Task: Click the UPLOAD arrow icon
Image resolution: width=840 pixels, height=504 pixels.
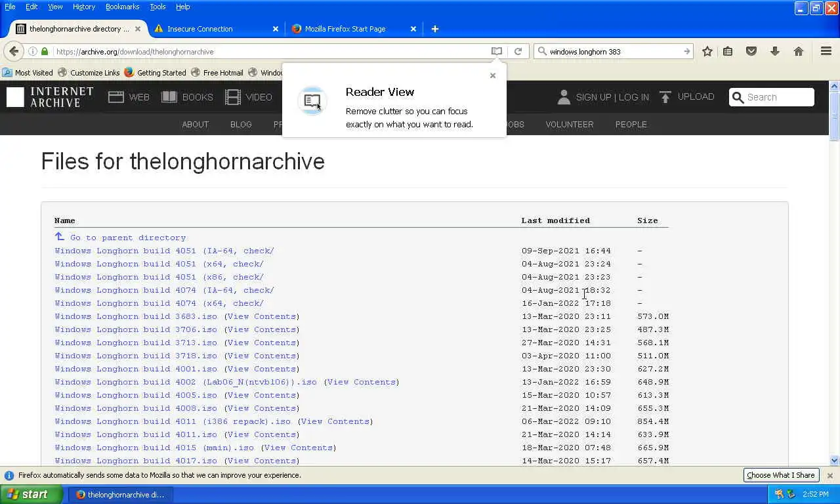Action: point(665,97)
